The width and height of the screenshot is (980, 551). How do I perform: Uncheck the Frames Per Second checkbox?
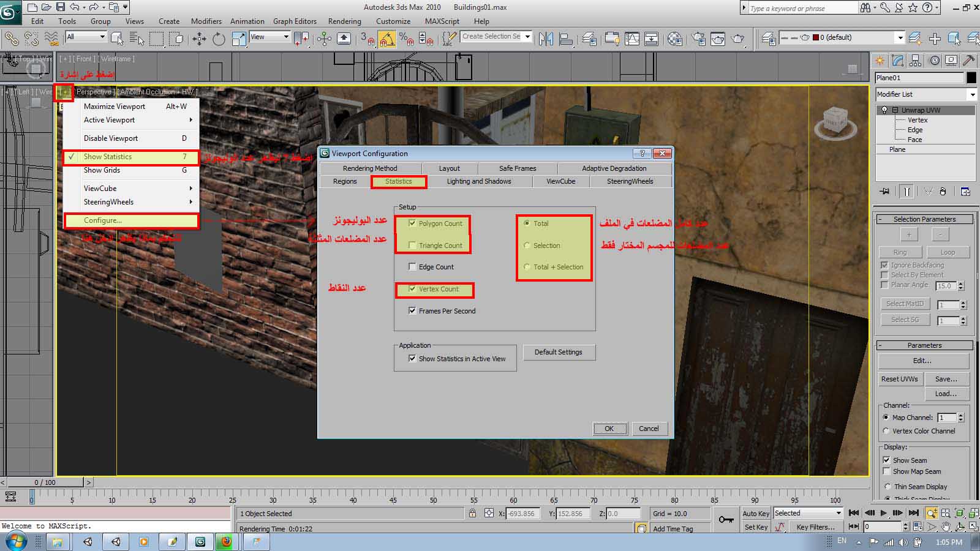point(412,311)
